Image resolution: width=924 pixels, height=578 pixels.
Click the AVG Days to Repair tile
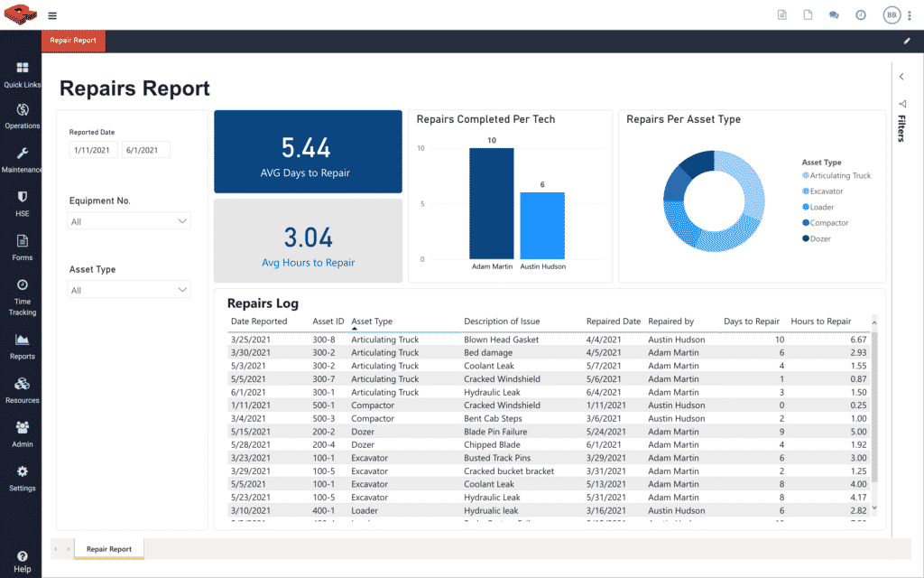tap(308, 152)
